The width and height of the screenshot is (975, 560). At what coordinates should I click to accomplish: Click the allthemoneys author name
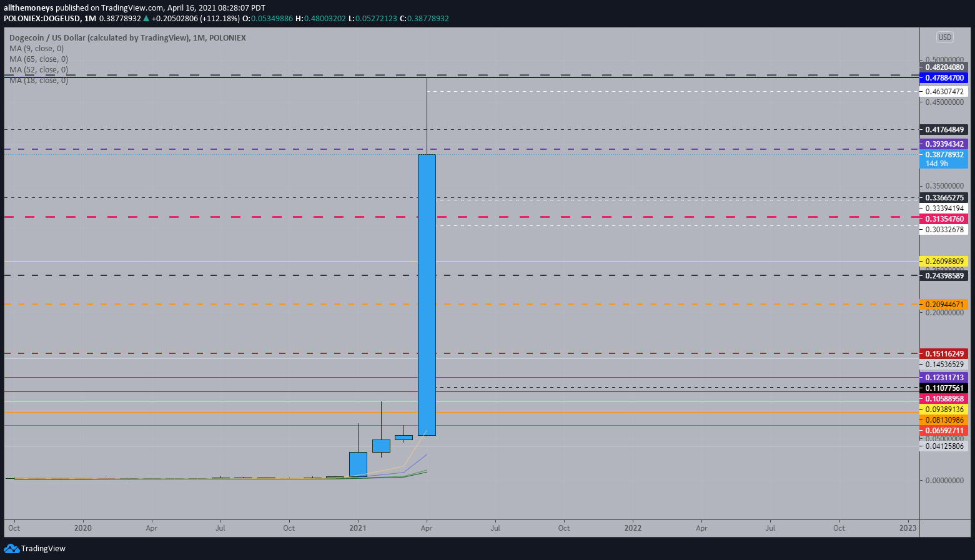click(29, 8)
